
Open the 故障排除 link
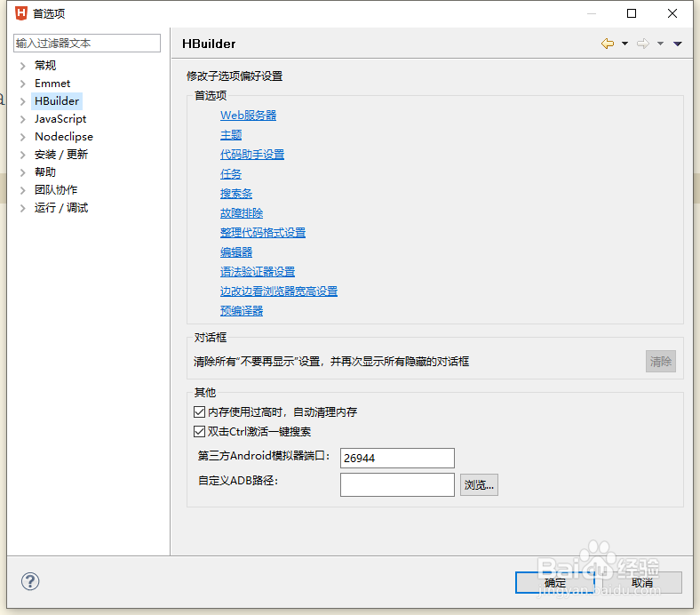tap(242, 213)
